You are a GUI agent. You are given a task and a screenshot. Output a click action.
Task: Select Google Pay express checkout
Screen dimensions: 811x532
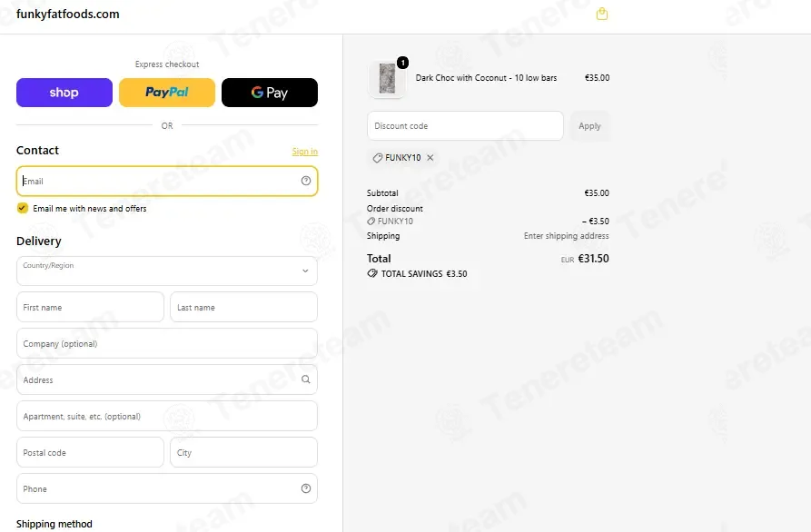click(270, 93)
